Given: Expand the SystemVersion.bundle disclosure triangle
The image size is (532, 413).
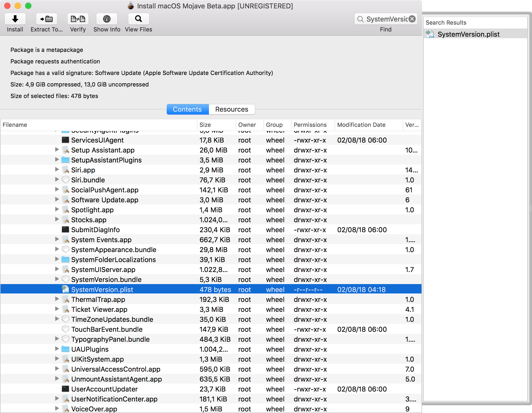Looking at the screenshot, I should tap(57, 279).
